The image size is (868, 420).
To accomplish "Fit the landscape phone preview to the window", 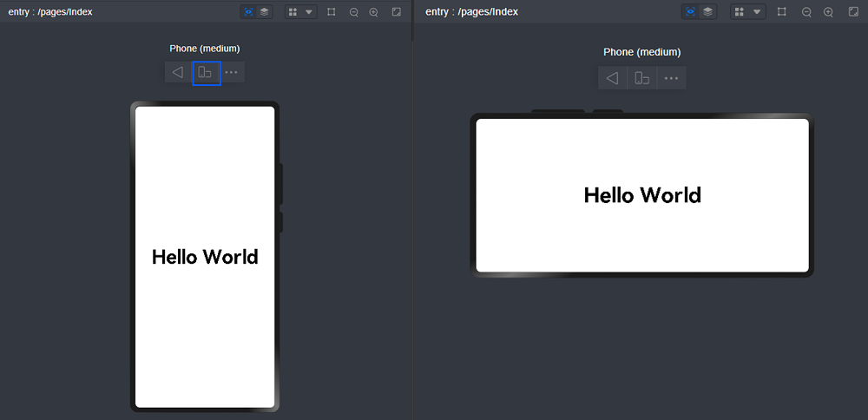I will coord(853,12).
